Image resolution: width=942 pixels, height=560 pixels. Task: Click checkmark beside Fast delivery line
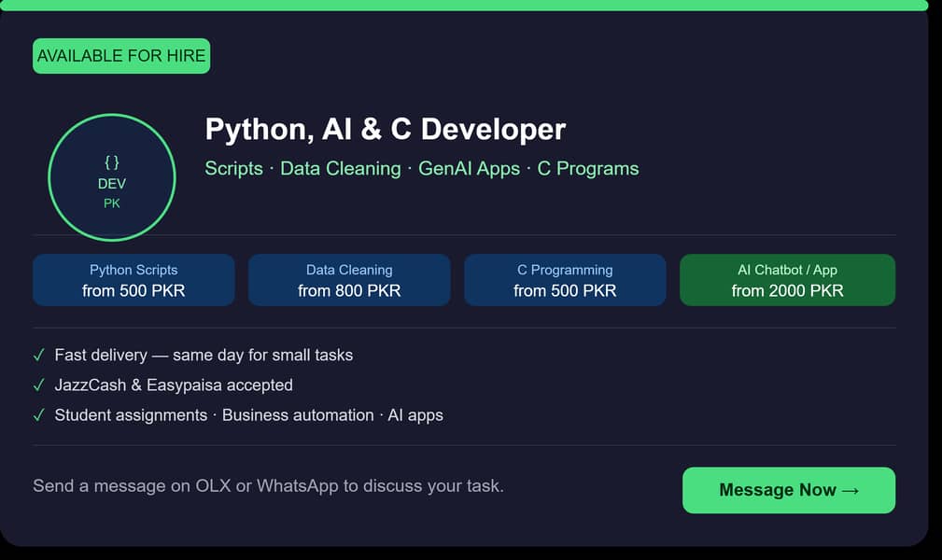pyautogui.click(x=39, y=355)
